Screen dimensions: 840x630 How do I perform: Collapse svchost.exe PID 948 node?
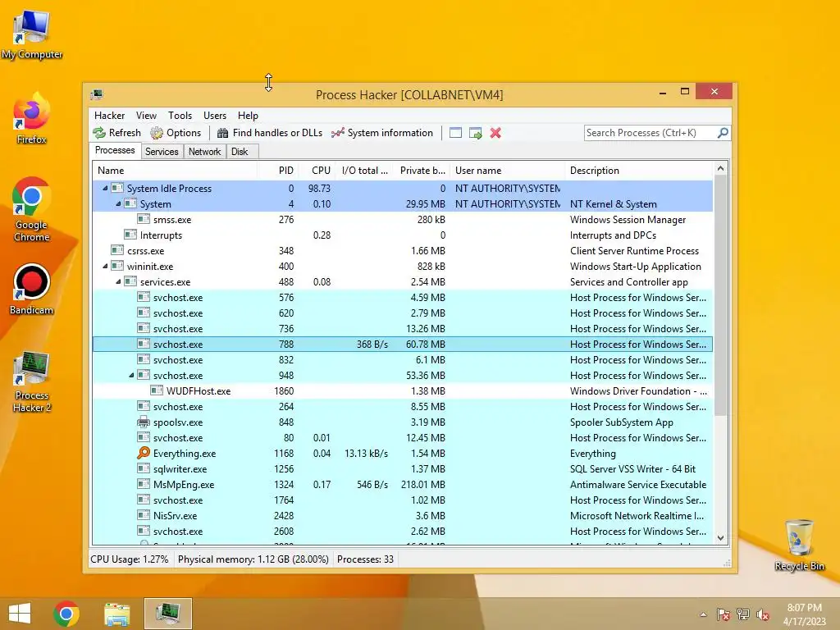click(x=131, y=375)
